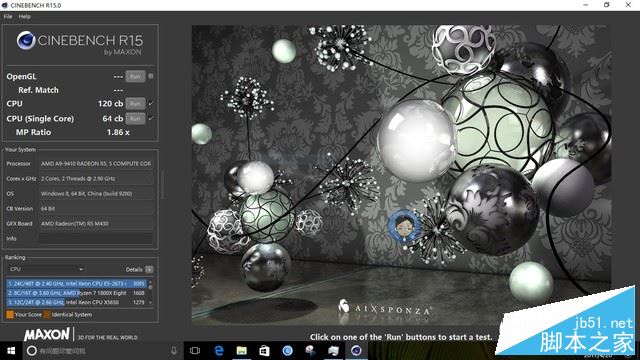Open Microsoft Edge from the taskbar

219,351
